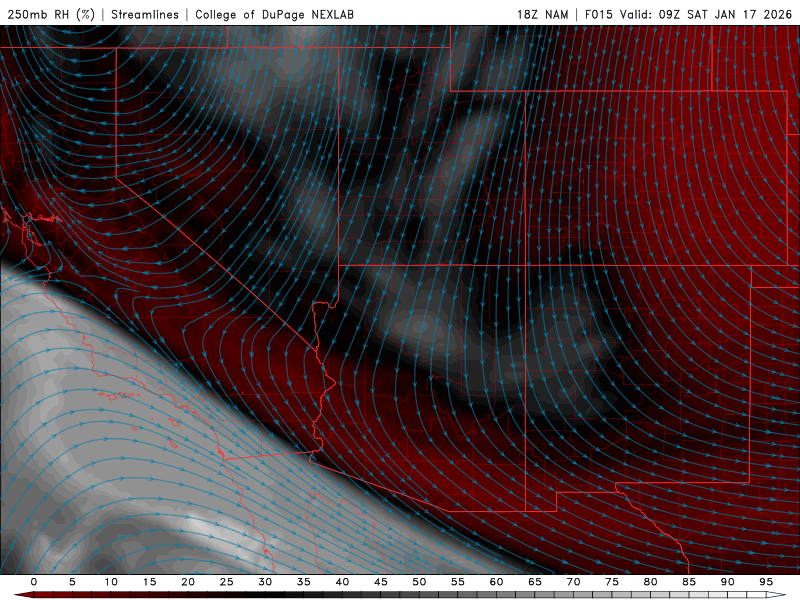This screenshot has height=600, width=800.
Task: Click the "55" value on color scale
Action: click(x=458, y=582)
